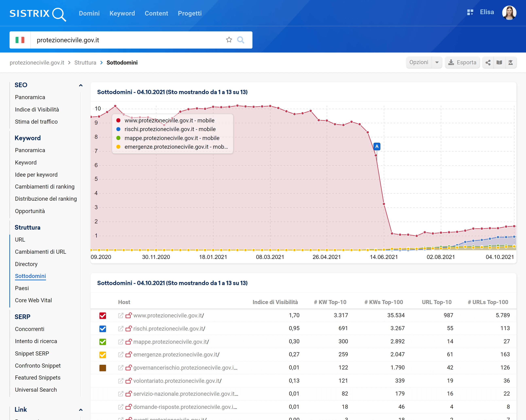Go to Indice di Visibilità in sidebar
This screenshot has height=420, width=526.
coord(37,110)
